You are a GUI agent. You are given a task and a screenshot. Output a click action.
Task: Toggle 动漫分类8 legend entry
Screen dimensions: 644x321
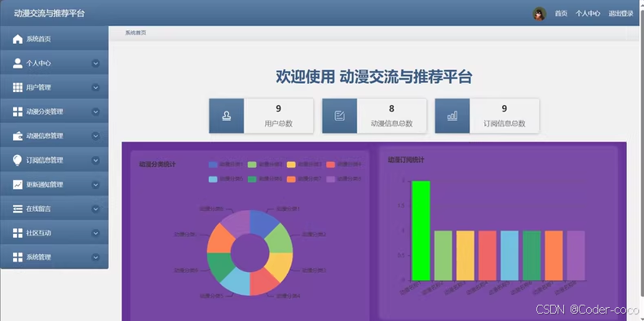coord(344,179)
